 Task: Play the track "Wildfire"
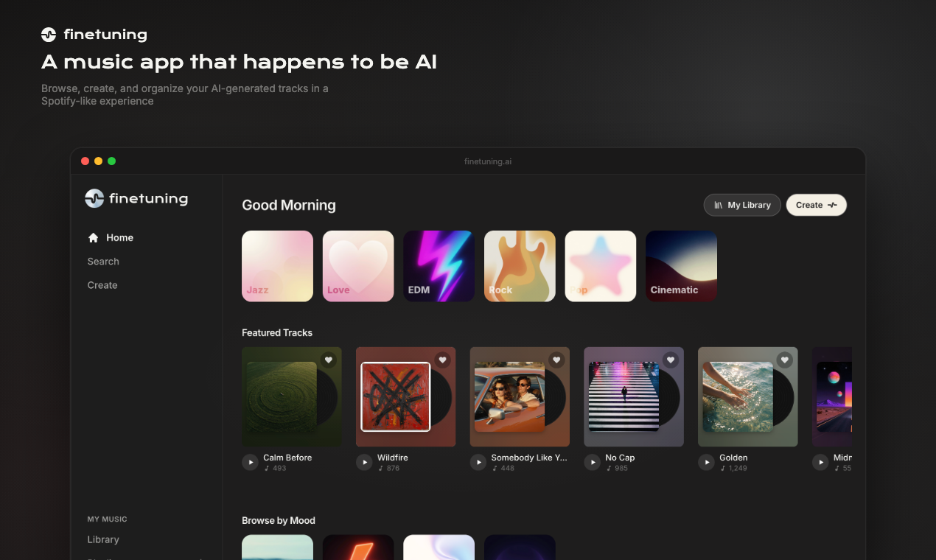364,462
